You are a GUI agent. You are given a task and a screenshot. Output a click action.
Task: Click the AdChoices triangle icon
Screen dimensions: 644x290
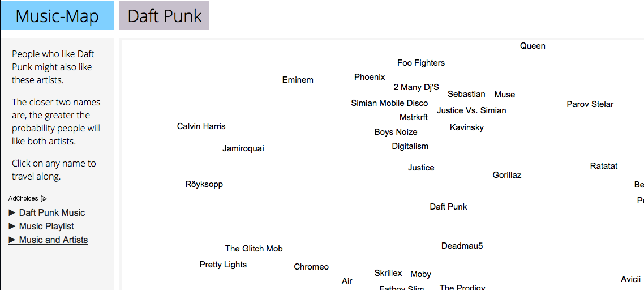[44, 199]
